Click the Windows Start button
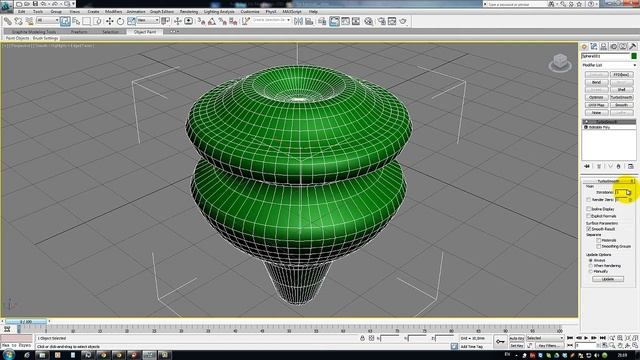 tap(9, 355)
